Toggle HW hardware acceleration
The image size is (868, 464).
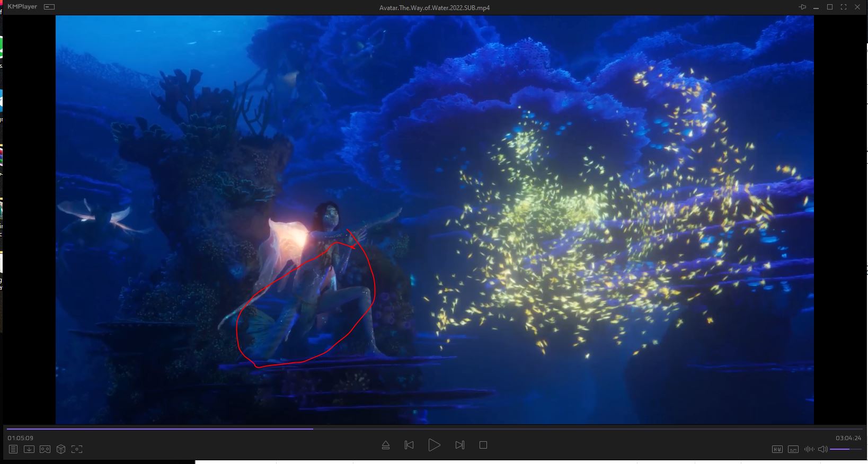click(x=777, y=449)
